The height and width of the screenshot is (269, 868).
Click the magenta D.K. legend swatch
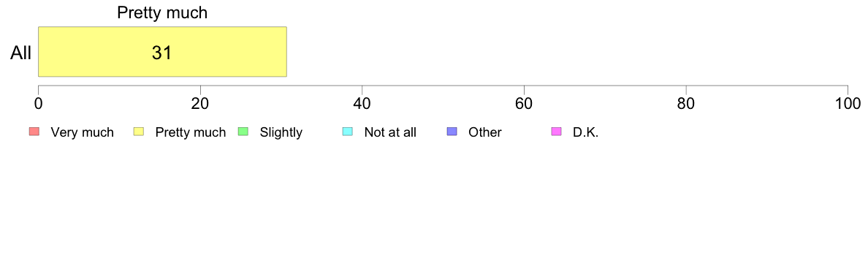point(556,132)
